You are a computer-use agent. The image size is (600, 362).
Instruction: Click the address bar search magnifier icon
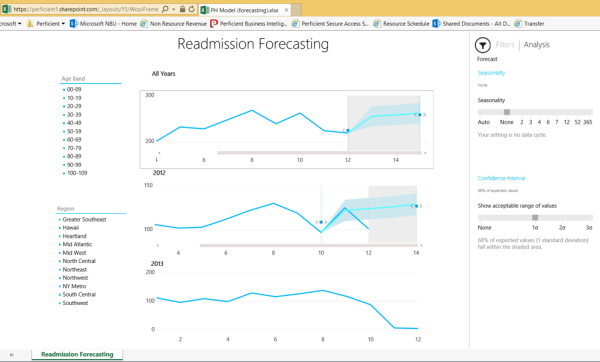click(165, 9)
